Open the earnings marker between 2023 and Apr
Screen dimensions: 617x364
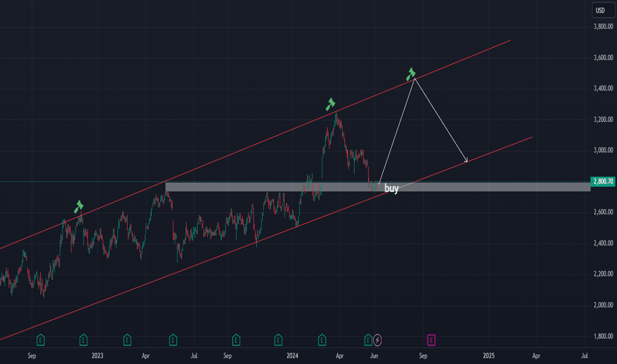tap(127, 340)
